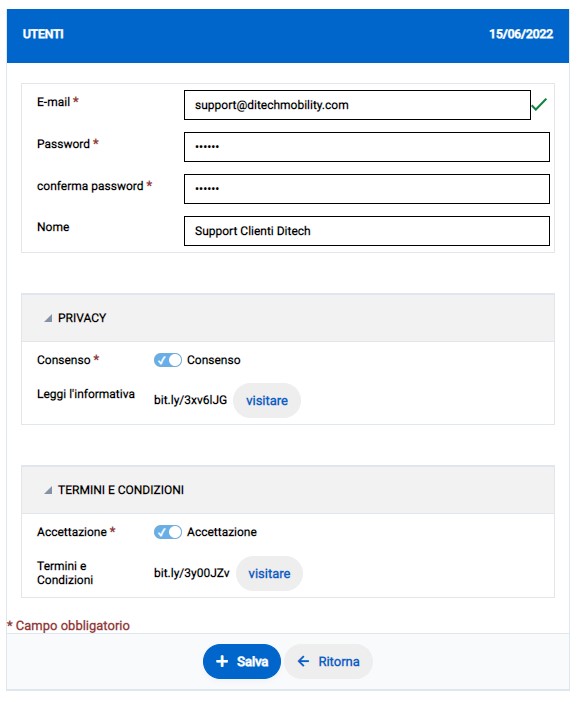Click the left arrow icon on Ritorna
581x706 pixels.
304,661
